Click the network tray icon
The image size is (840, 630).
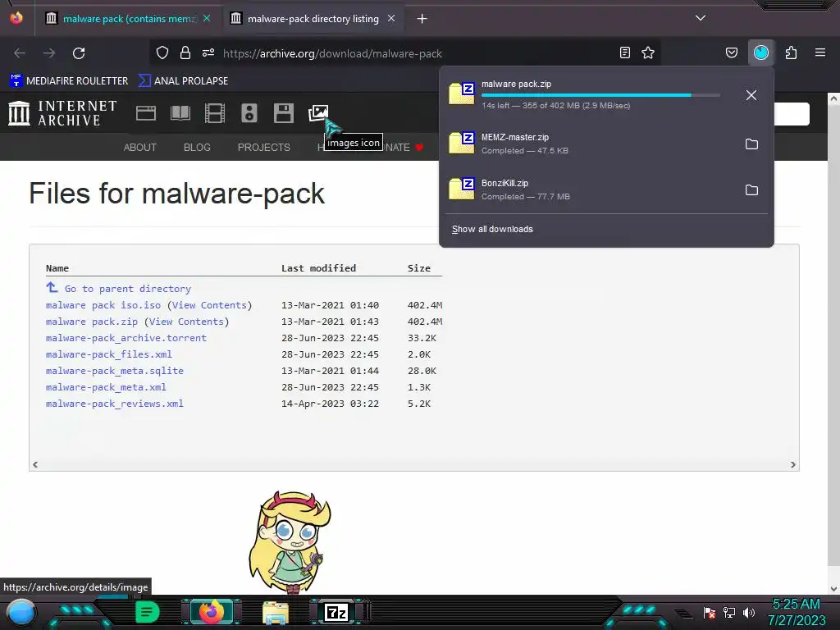coord(729,612)
